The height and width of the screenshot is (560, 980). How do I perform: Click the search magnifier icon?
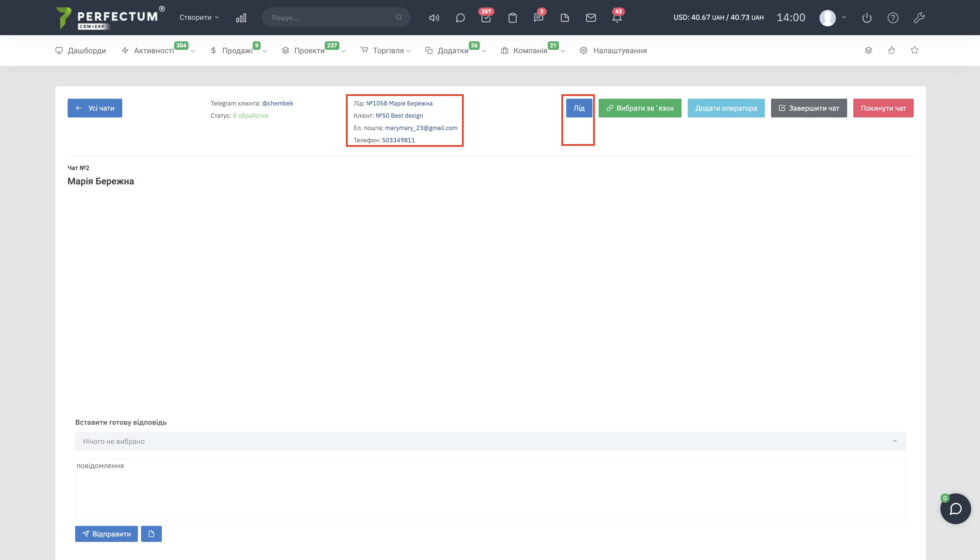pos(399,17)
